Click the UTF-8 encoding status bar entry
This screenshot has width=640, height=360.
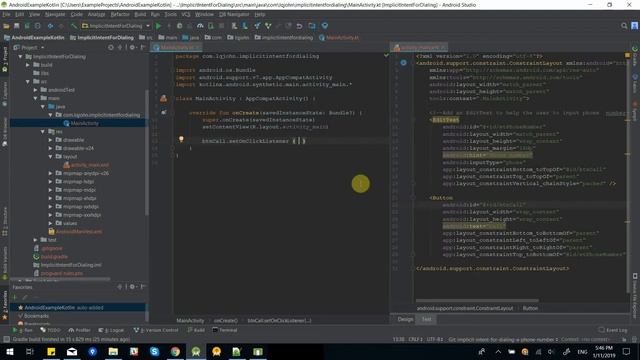435,339
